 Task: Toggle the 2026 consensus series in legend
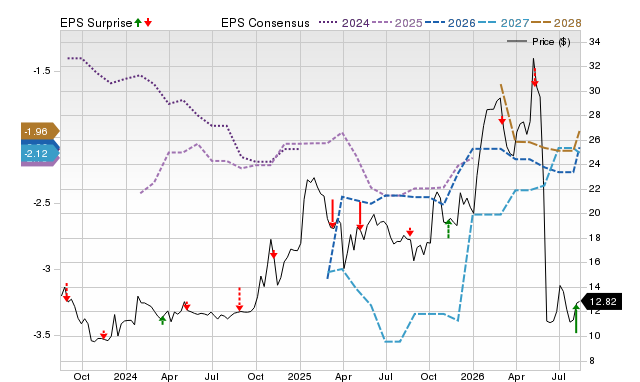(450, 23)
